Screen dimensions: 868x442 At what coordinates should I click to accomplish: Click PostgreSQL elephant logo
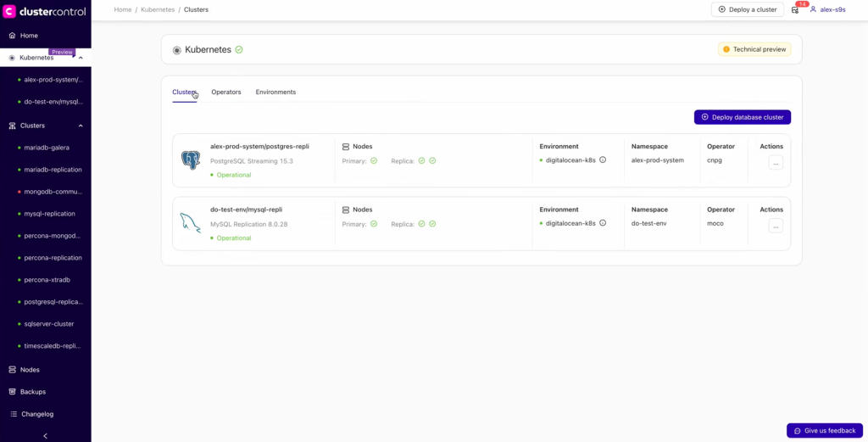191,160
